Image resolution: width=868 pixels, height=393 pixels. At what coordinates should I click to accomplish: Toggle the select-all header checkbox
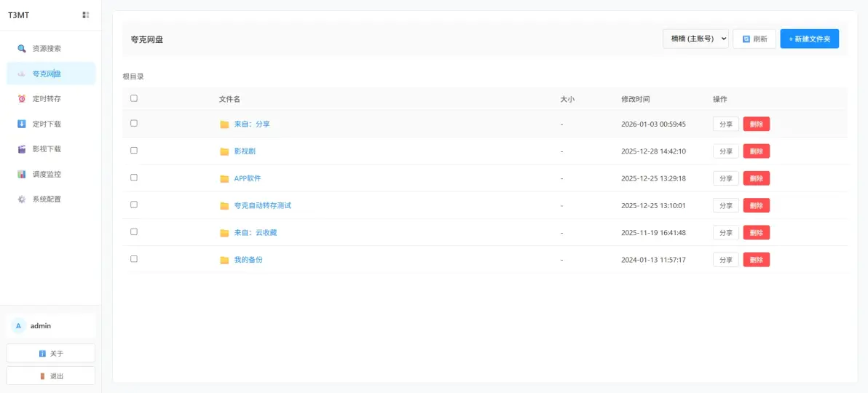click(x=134, y=98)
